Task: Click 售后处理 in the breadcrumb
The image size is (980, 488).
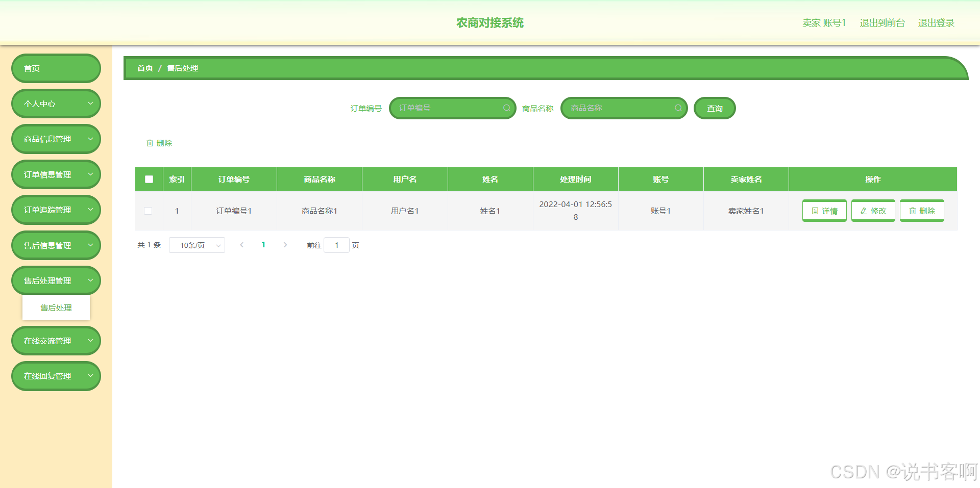Action: (x=182, y=68)
